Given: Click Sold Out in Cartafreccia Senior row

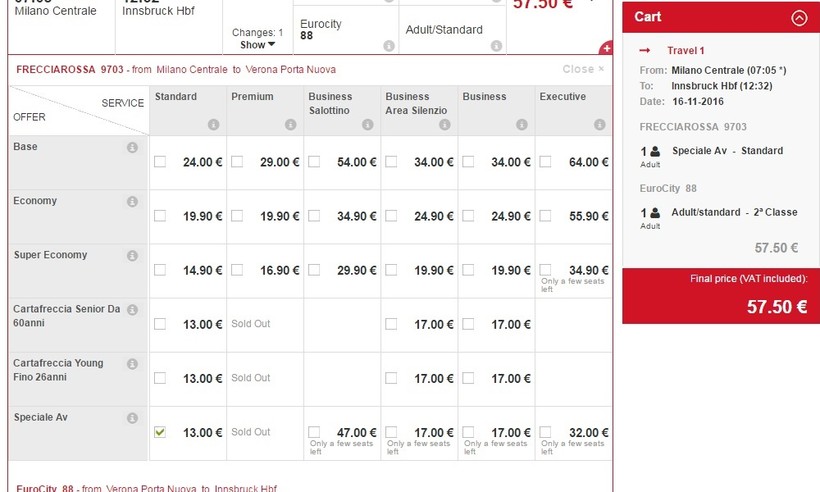Looking at the screenshot, I should pyautogui.click(x=250, y=324).
